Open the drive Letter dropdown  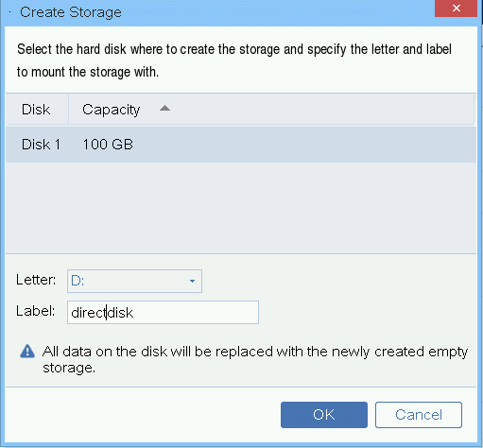134,281
